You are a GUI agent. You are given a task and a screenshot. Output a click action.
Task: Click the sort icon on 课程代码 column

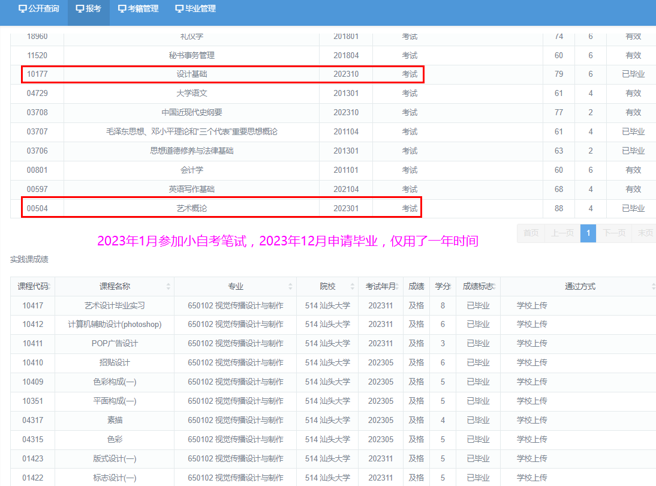click(x=53, y=286)
